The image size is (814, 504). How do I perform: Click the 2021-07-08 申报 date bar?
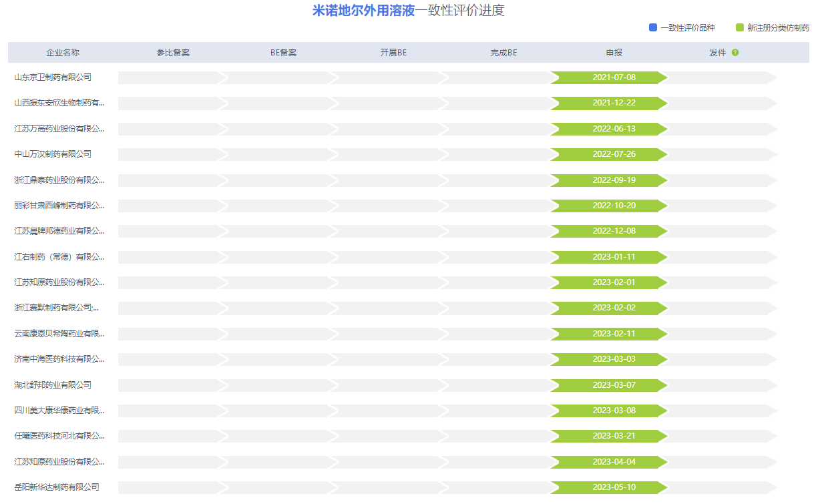[609, 77]
